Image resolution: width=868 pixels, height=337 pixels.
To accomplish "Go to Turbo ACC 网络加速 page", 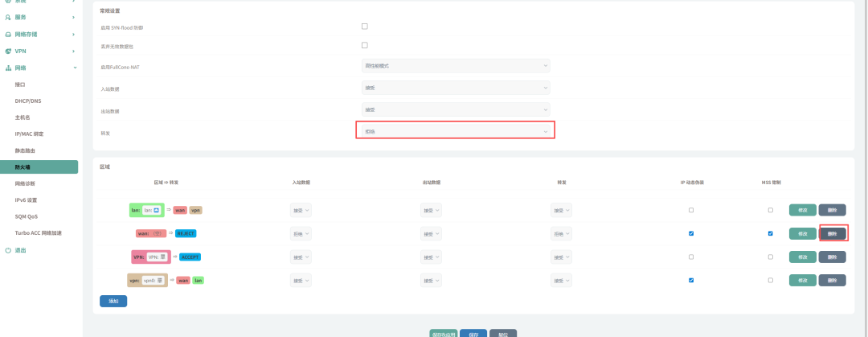I will pos(38,233).
